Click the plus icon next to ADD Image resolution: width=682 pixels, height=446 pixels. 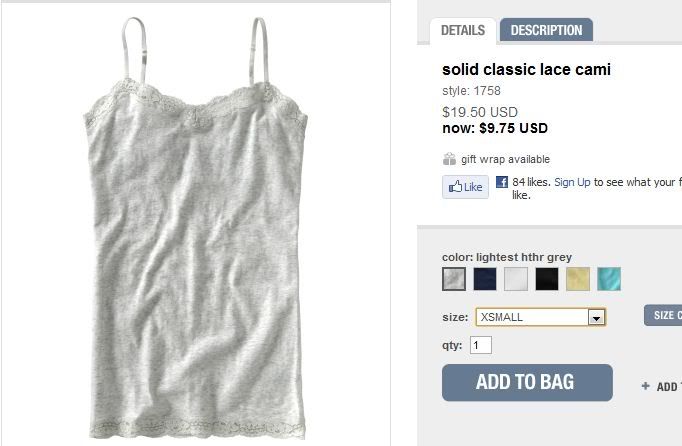pyautogui.click(x=645, y=386)
